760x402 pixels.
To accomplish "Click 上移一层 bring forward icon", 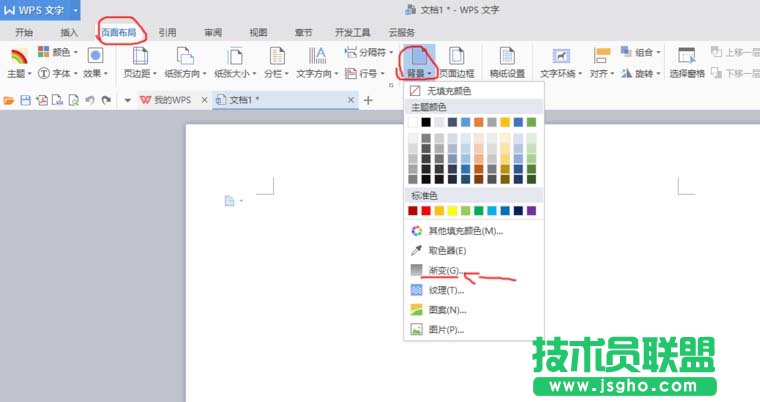I will pos(716,51).
